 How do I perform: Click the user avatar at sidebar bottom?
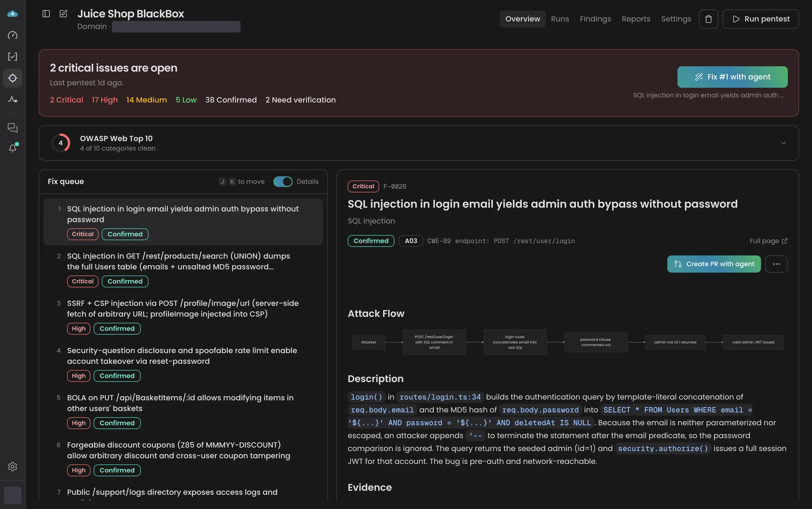tap(13, 495)
